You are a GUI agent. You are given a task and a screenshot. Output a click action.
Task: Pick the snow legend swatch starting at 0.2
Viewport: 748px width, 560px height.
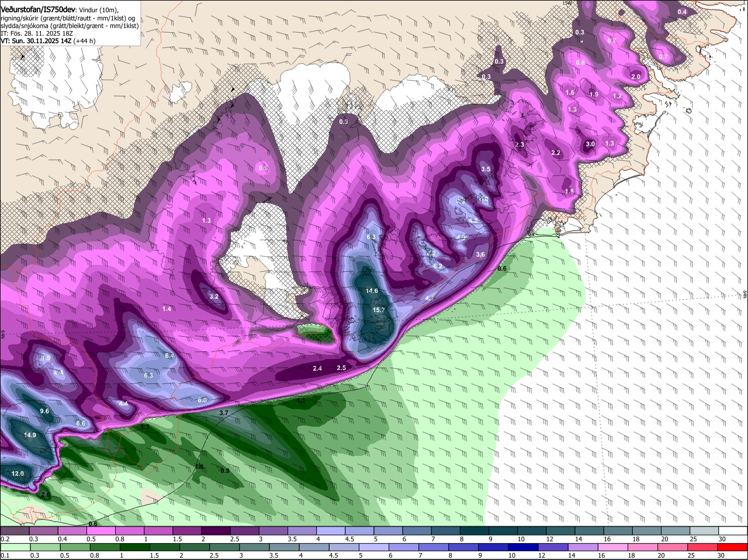[x=15, y=531]
